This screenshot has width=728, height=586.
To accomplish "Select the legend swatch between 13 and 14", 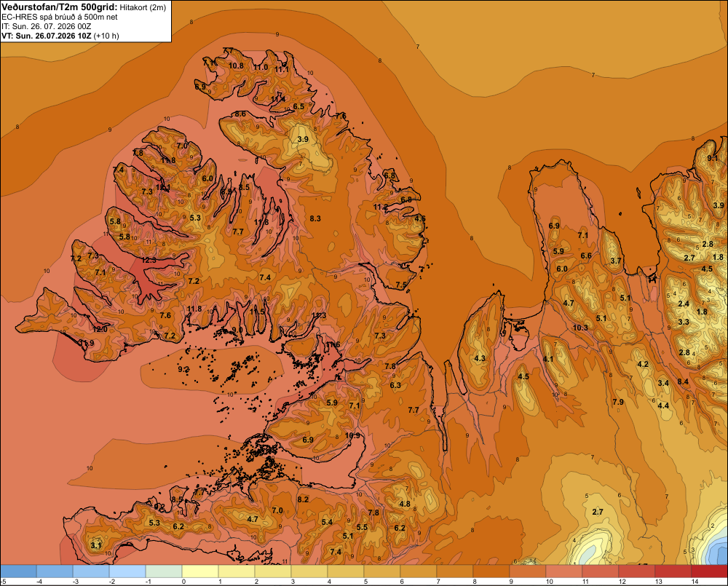I will (x=673, y=571).
